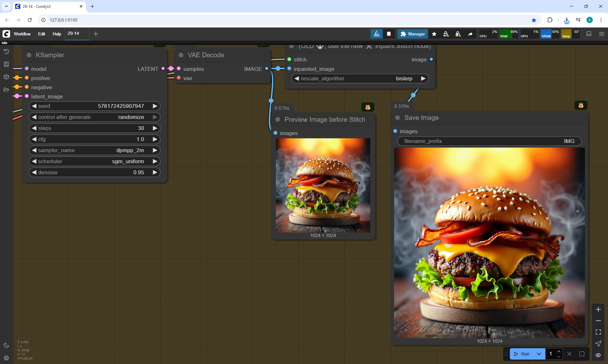Viewport: 608px width, 364px height.
Task: Toggle bottom panel icon in top bar
Action: [x=589, y=34]
